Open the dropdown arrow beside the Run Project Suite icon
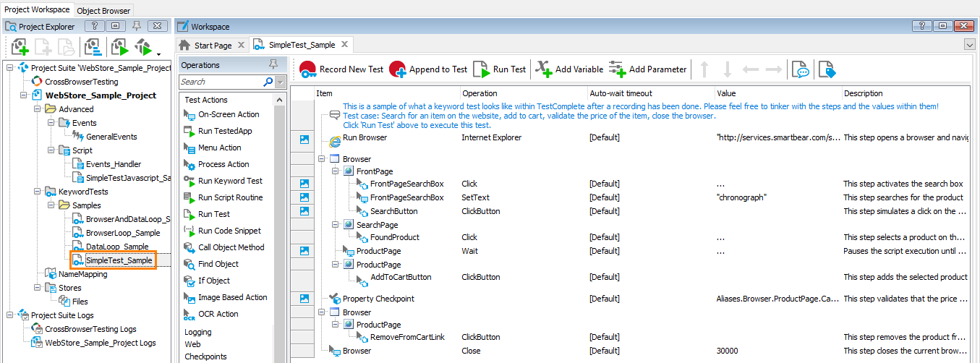 [x=158, y=53]
